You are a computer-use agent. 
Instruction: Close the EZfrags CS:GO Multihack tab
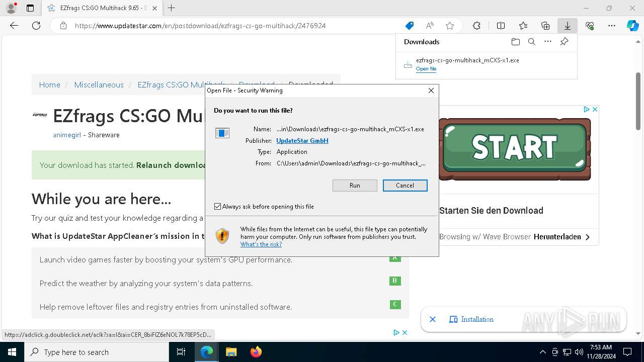[154, 8]
